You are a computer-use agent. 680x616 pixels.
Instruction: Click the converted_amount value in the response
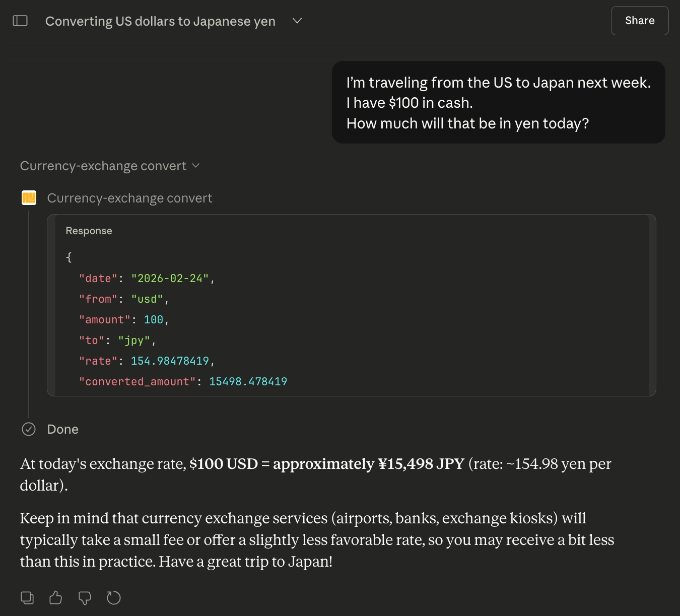[248, 381]
